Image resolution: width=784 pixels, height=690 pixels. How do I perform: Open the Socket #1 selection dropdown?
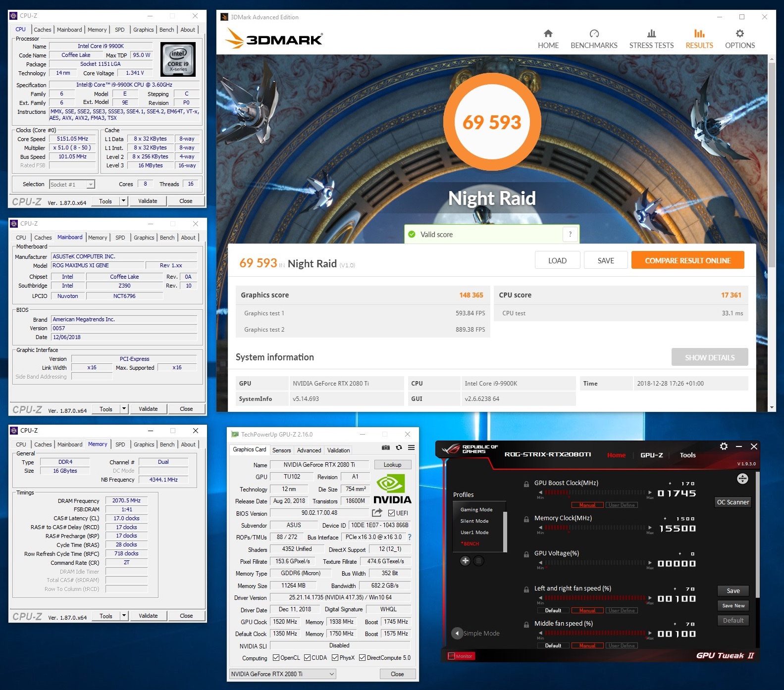pos(72,184)
